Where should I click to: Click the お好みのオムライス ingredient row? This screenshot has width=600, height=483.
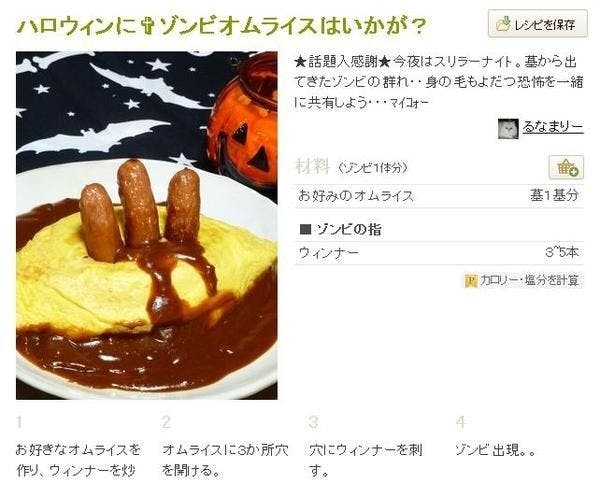pos(439,196)
